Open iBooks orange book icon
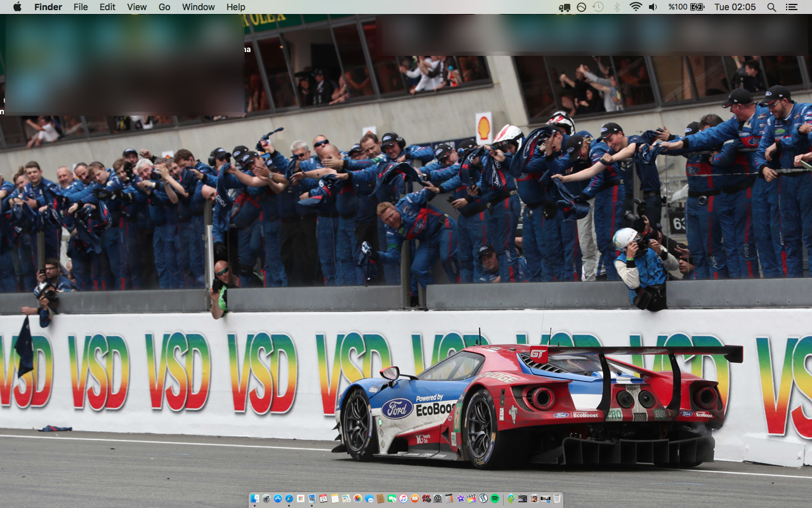This screenshot has height=508, width=812. pos(415,498)
